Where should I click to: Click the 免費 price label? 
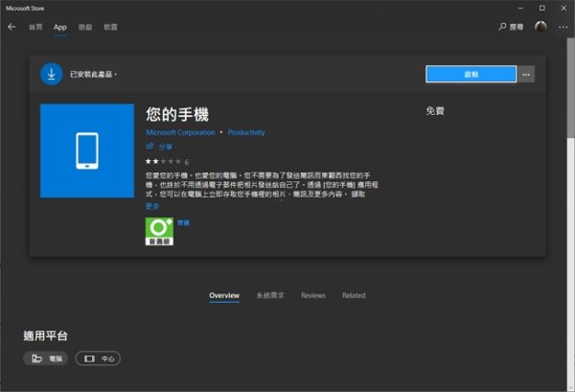(x=435, y=111)
